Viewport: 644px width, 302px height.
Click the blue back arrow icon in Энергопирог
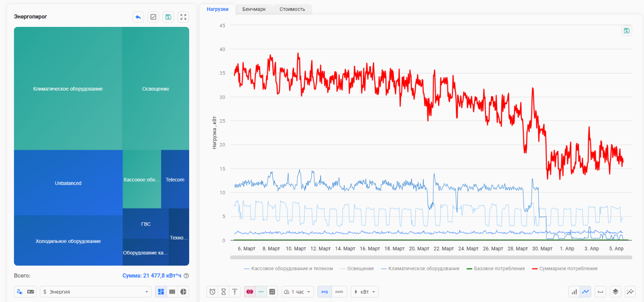(138, 17)
